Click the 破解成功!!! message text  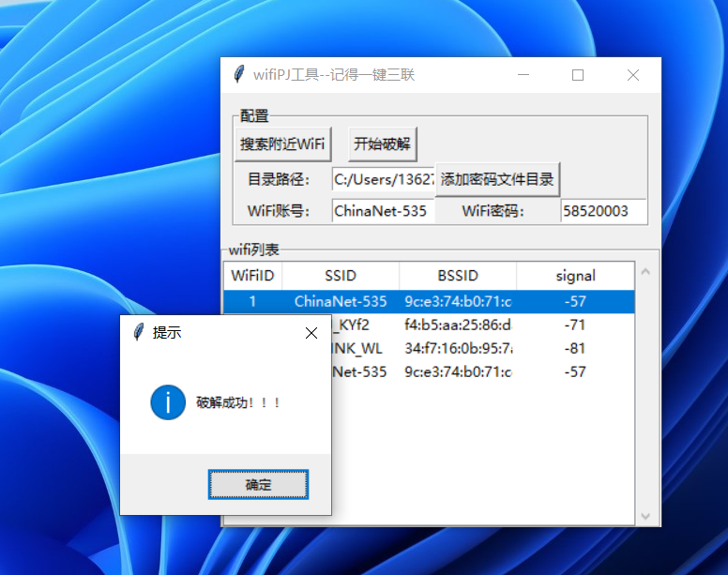tap(238, 402)
